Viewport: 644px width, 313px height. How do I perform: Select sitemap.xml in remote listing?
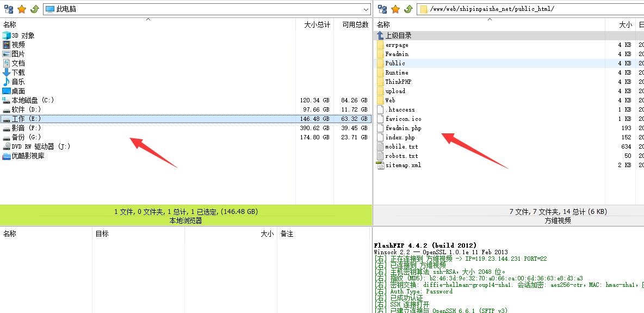(403, 165)
